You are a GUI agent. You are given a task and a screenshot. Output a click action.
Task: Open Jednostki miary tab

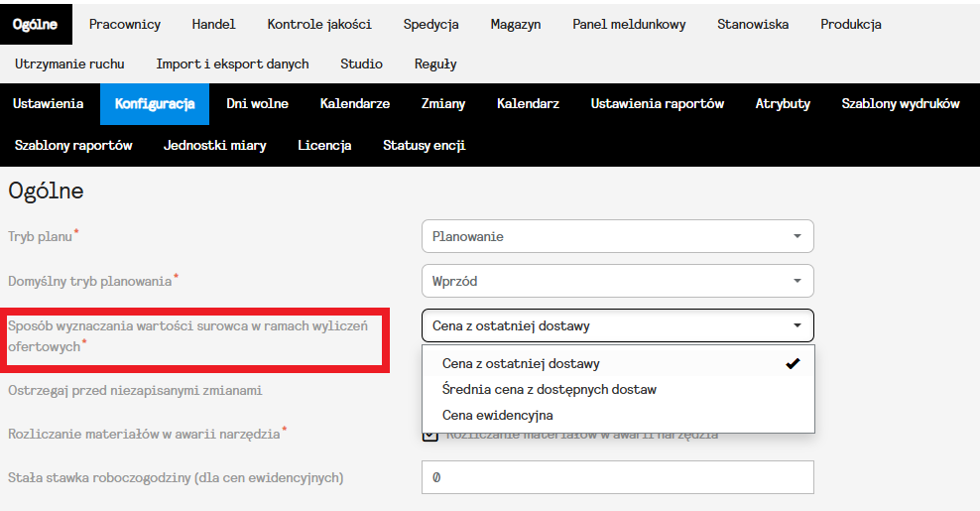click(214, 145)
